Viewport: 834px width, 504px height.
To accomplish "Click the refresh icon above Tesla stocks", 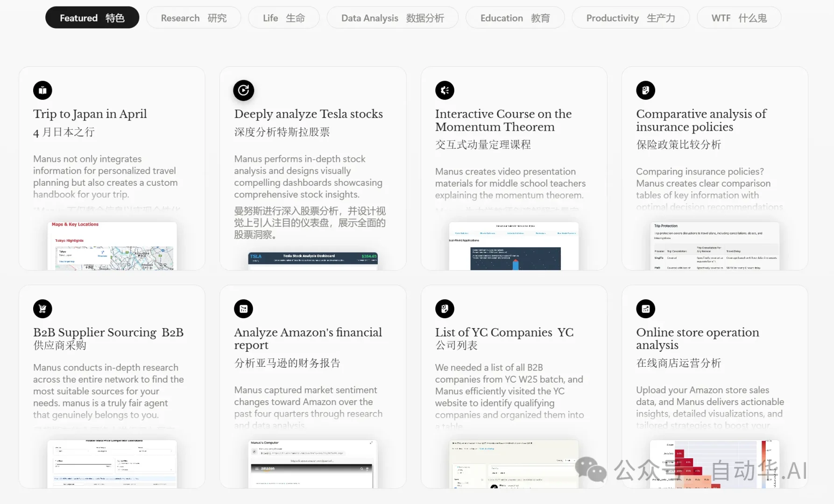I will (243, 91).
